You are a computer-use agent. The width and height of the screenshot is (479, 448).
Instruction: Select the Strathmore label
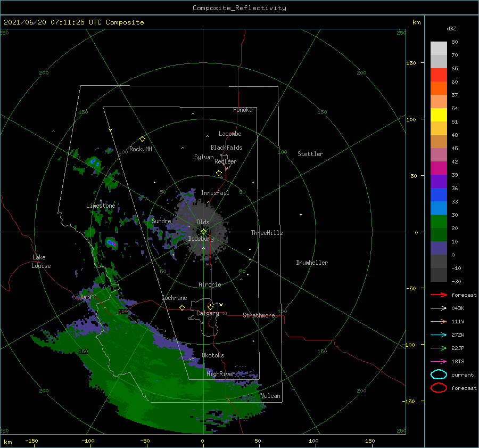point(259,315)
